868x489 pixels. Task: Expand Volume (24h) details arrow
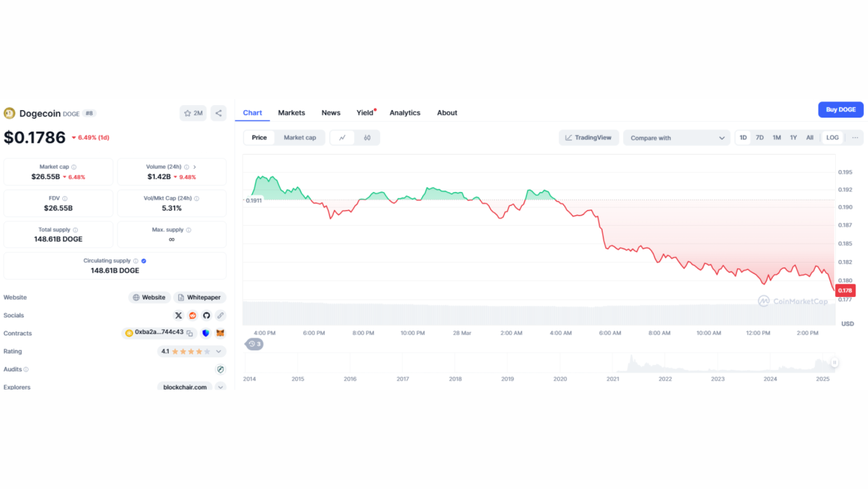[195, 167]
